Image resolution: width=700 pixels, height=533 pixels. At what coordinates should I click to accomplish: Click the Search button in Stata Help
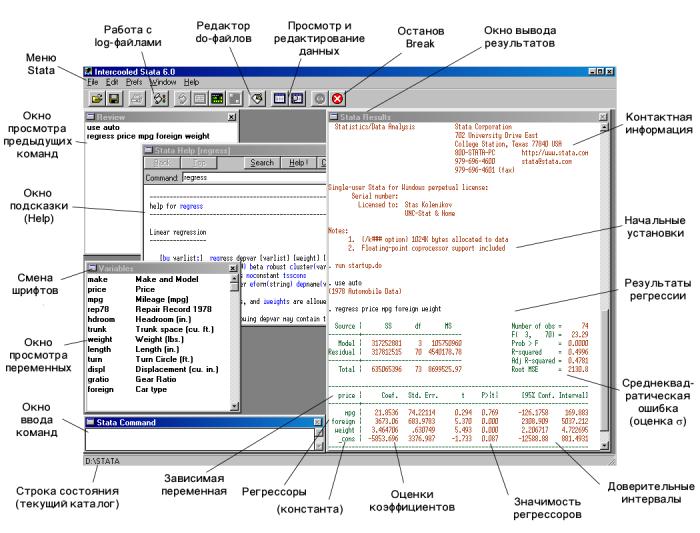tap(262, 163)
